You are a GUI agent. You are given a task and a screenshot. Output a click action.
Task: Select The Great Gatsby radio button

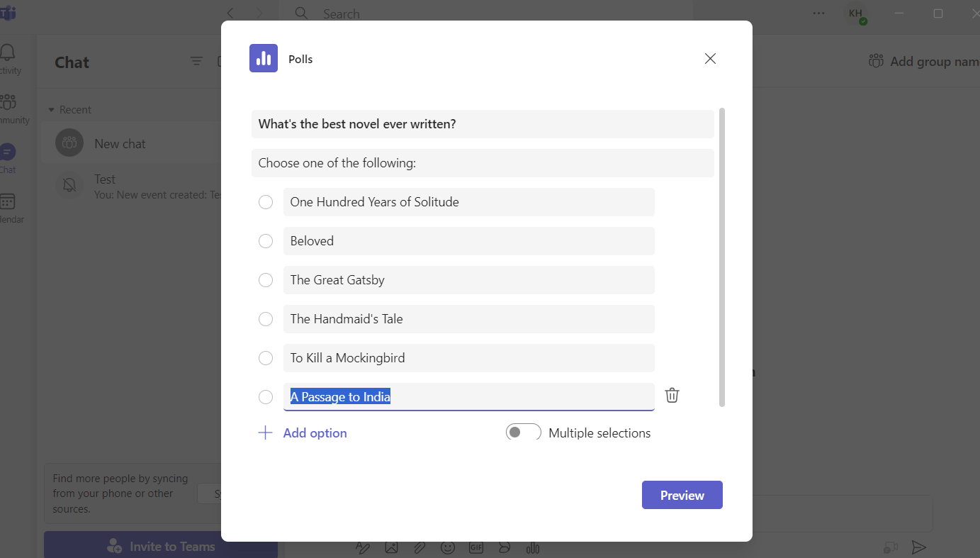pos(266,280)
